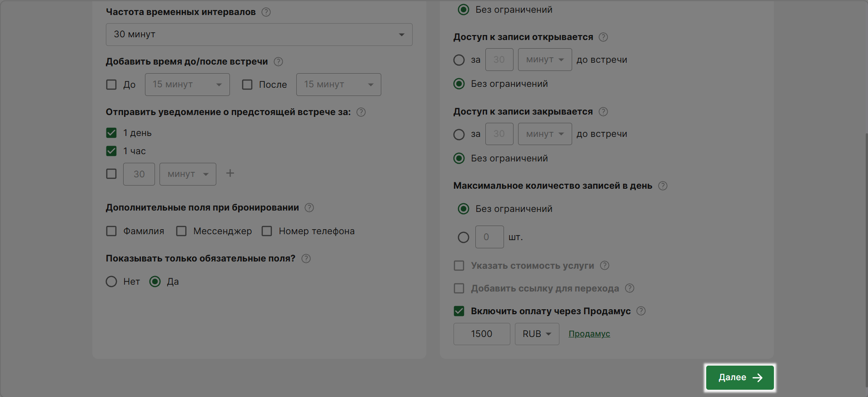Open the После 15 минут dropdown

(x=338, y=85)
